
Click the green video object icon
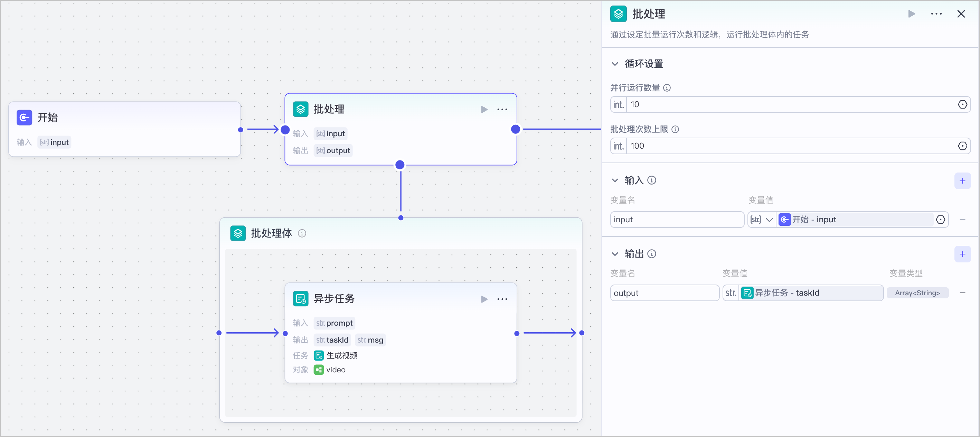click(x=318, y=370)
